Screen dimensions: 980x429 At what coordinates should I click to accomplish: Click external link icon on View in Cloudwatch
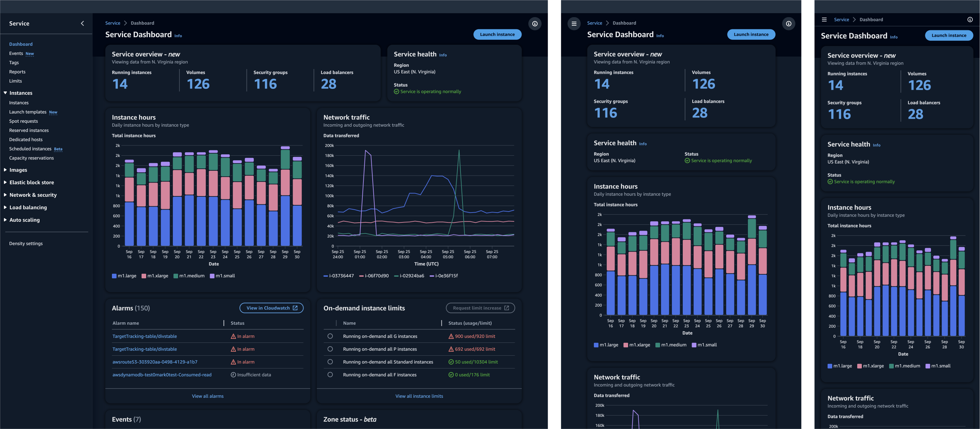295,308
